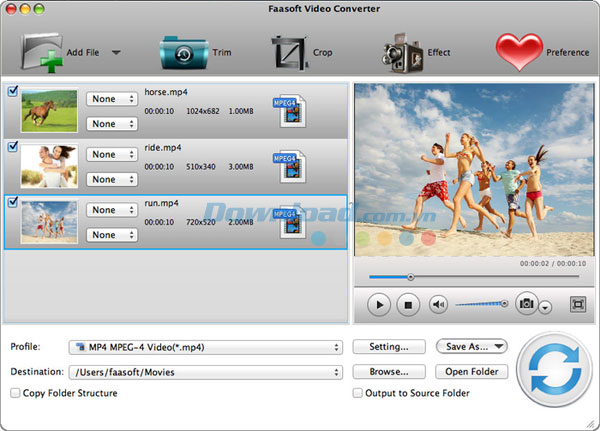Viewport: 600px width, 431px height.
Task: Click the 720x520 resolution value
Action: pyautogui.click(x=201, y=222)
